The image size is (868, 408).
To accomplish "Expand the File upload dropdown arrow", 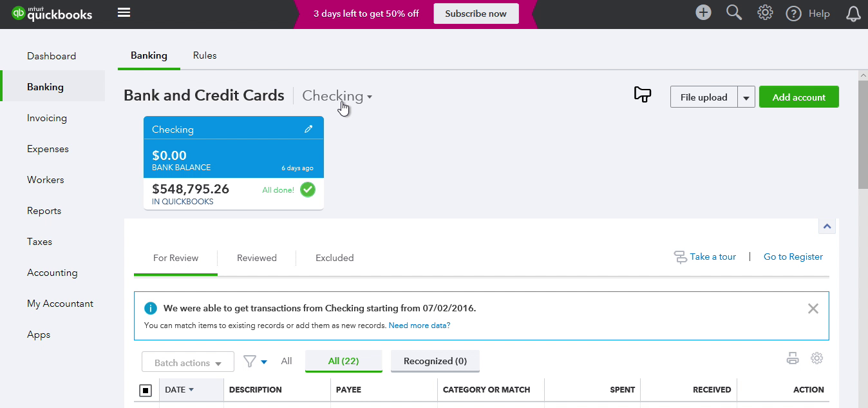I will tap(746, 97).
